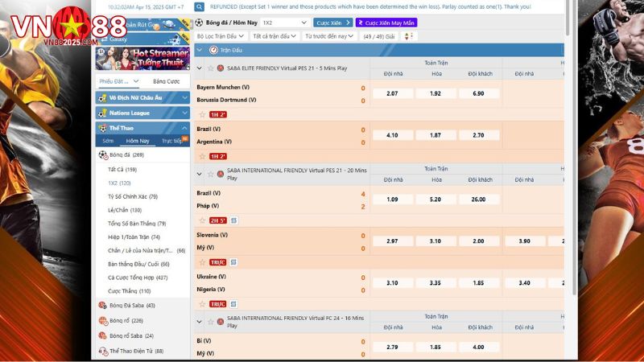The width and height of the screenshot is (644, 362).
Task: Click the Cược Xiên button
Action: pyautogui.click(x=333, y=23)
